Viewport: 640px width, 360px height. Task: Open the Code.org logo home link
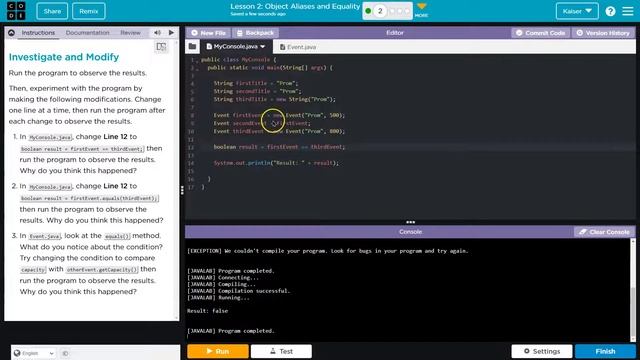pos(16,11)
